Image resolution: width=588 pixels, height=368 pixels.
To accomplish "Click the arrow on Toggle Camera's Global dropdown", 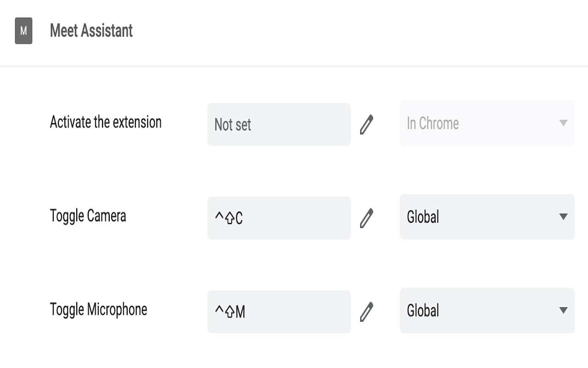I will pos(563,217).
